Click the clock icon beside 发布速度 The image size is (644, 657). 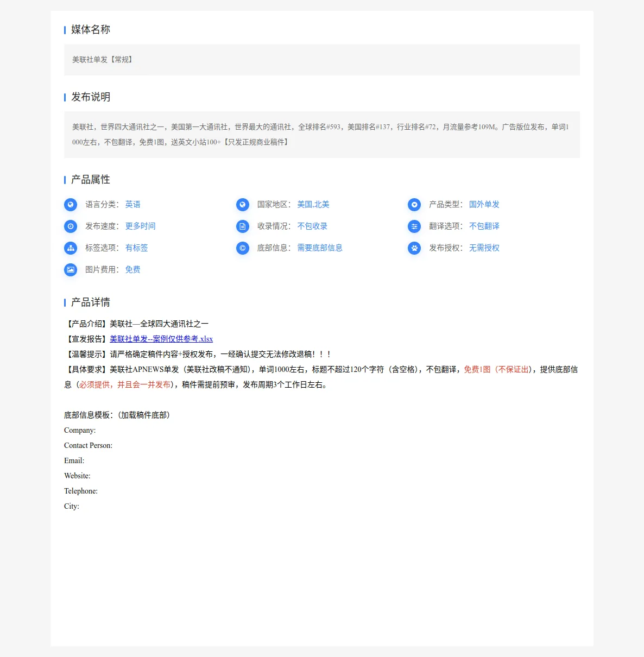click(x=71, y=226)
